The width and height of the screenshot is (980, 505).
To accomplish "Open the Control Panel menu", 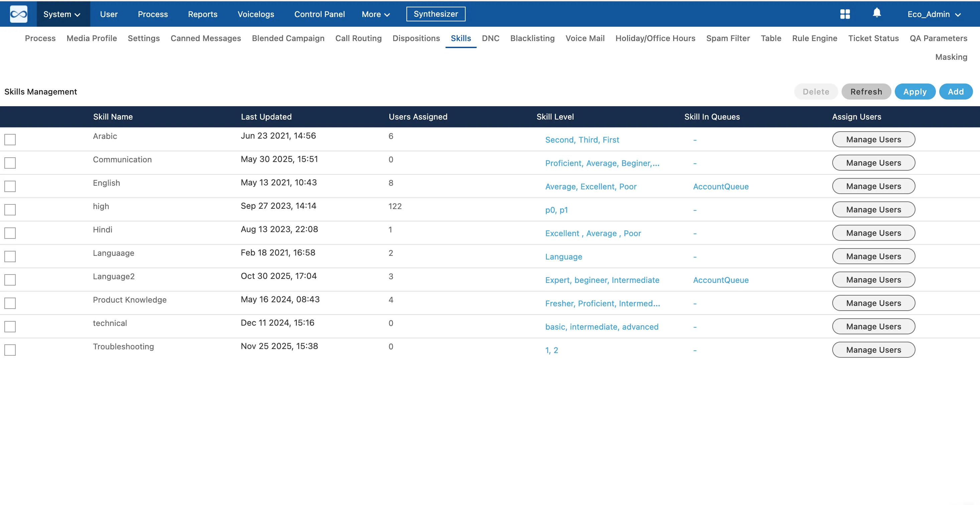I will (319, 14).
